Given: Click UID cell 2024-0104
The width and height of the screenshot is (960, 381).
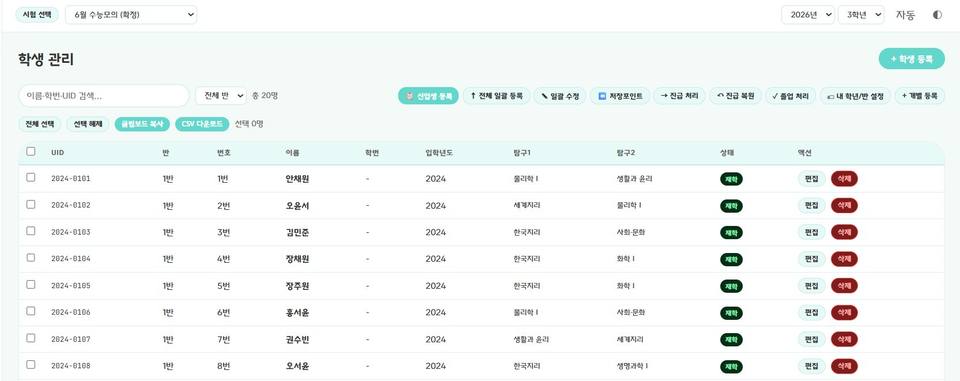Looking at the screenshot, I should [70, 259].
